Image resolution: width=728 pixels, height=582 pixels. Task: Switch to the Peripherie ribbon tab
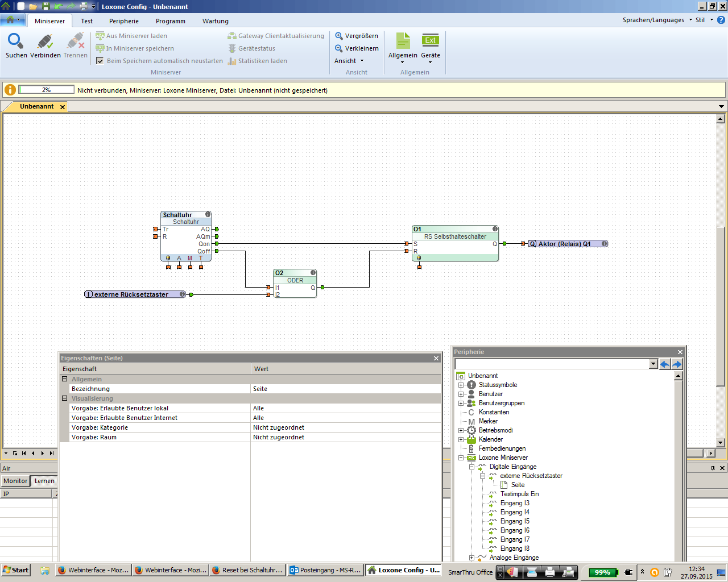123,21
